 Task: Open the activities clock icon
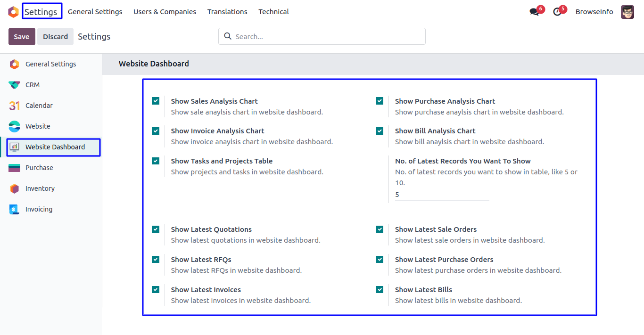coord(557,12)
